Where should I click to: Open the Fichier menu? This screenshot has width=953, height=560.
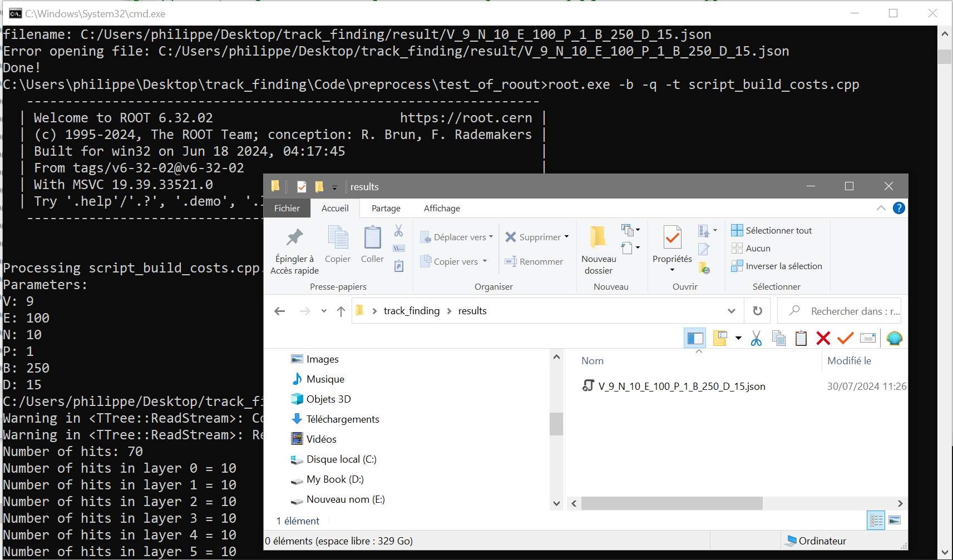click(x=287, y=208)
